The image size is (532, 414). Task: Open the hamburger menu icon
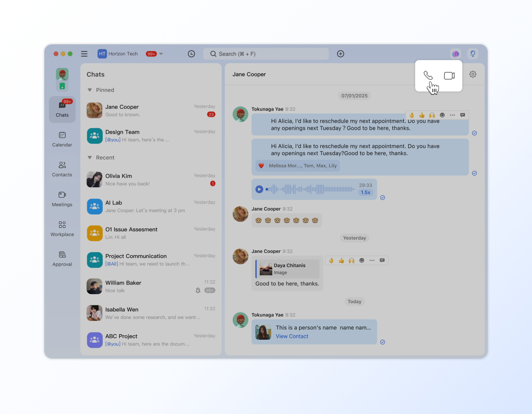[84, 54]
